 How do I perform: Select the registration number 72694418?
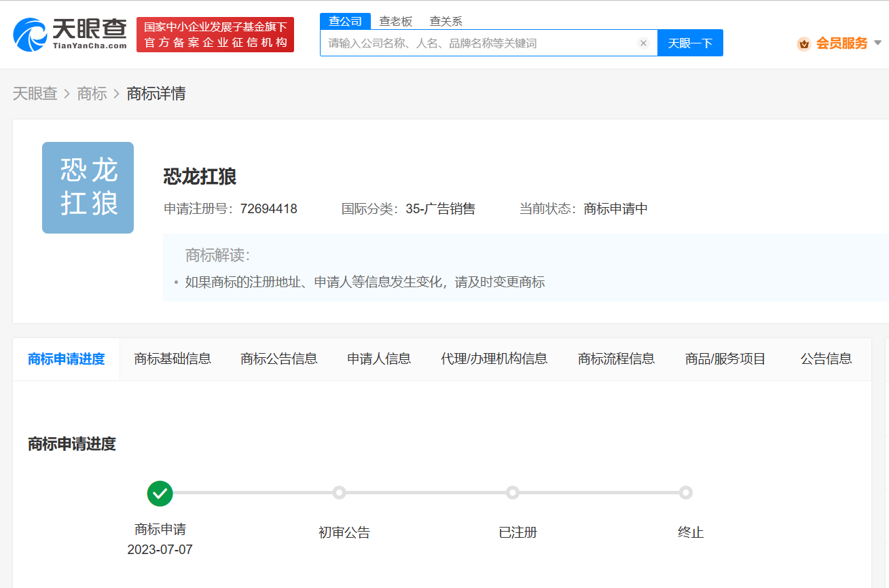click(x=269, y=209)
